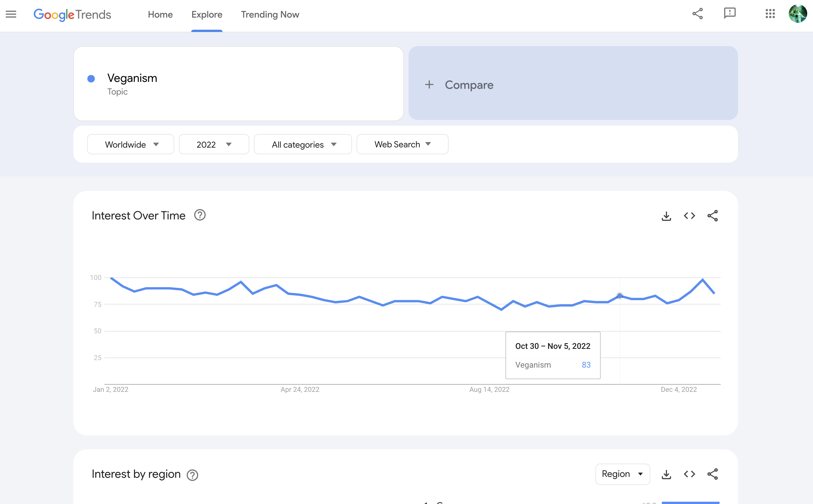Click the share icon for Interest Over Time
Viewport: 813px width, 504px height.
pos(713,215)
